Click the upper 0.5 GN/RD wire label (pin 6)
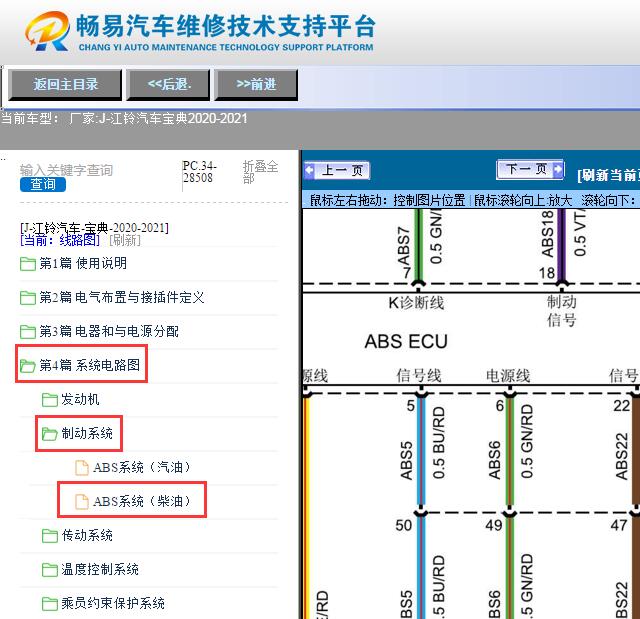Viewport: 640px width, 619px height. [x=527, y=442]
